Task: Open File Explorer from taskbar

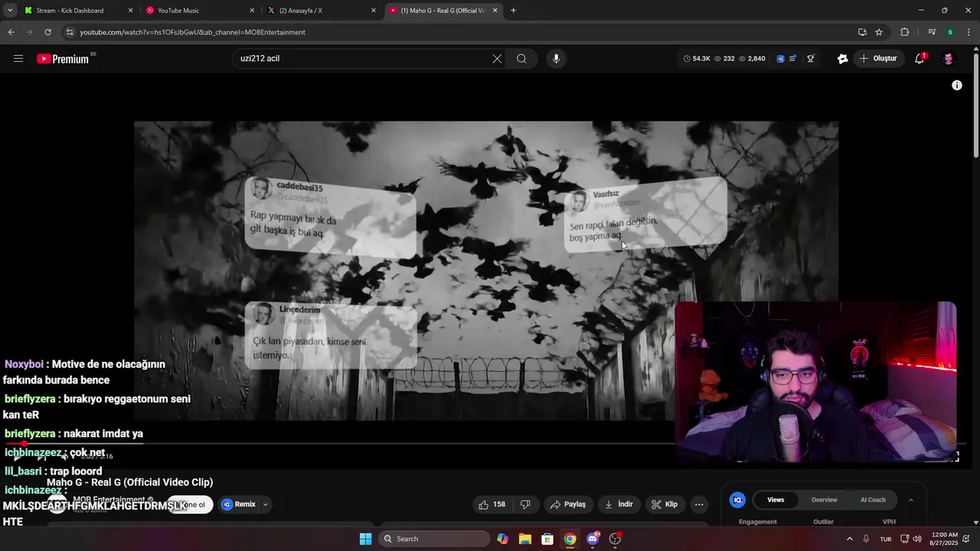Action: tap(525, 539)
